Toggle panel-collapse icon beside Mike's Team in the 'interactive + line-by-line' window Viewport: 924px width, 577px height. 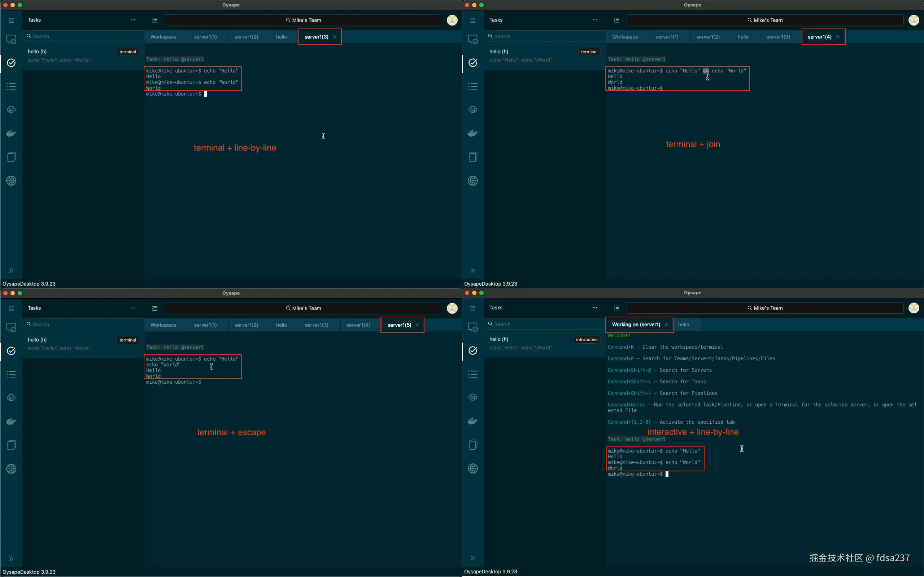click(x=616, y=308)
